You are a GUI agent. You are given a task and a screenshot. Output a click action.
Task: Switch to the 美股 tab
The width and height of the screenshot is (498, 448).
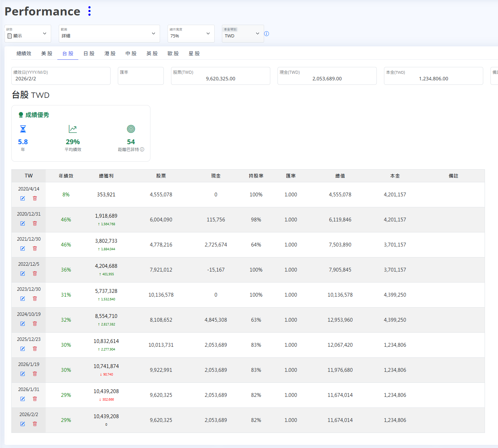tap(47, 54)
